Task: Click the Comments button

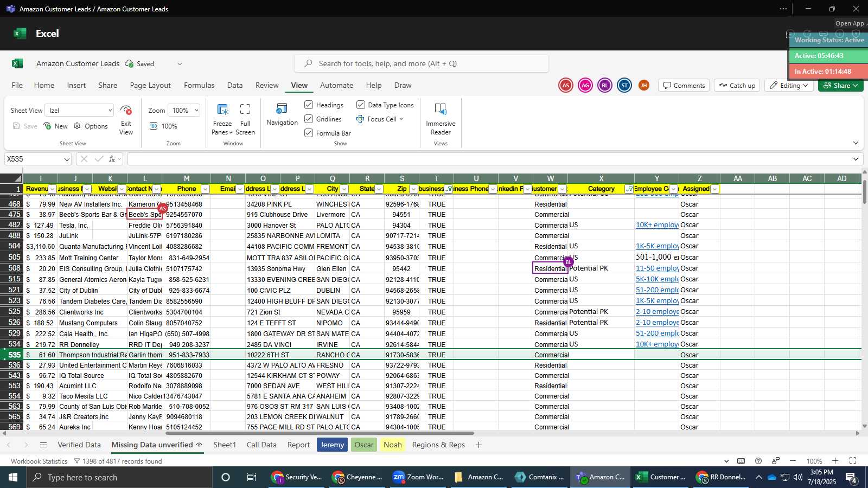Action: pos(684,85)
